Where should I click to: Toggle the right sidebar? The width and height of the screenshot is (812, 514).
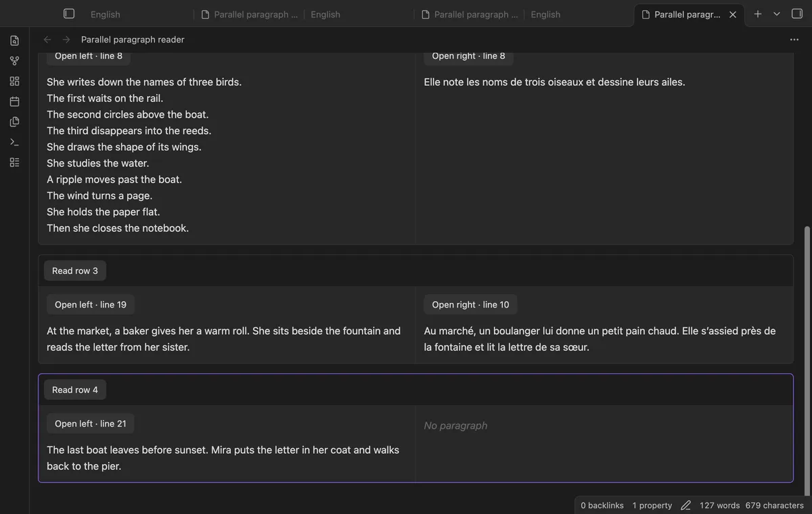(797, 14)
